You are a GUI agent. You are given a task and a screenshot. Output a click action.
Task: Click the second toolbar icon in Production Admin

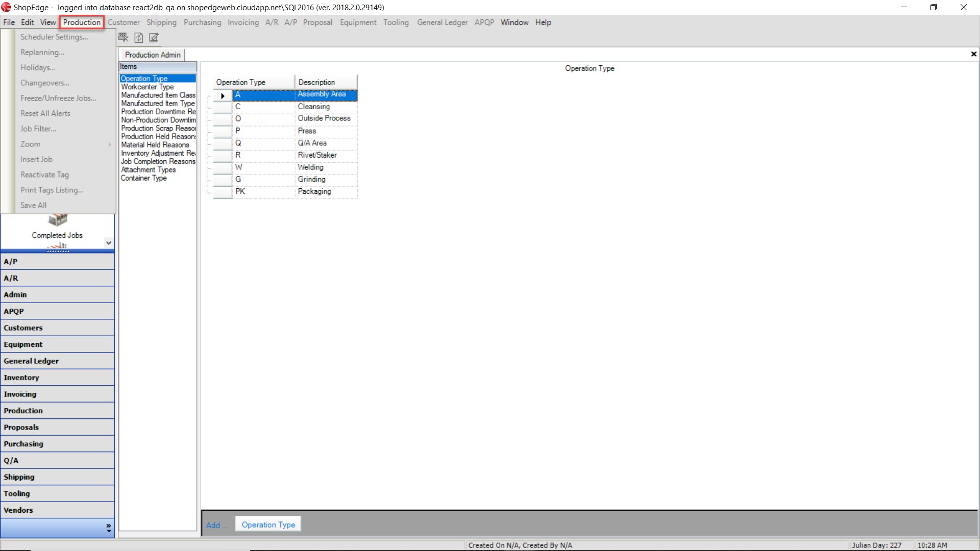pyautogui.click(x=139, y=38)
